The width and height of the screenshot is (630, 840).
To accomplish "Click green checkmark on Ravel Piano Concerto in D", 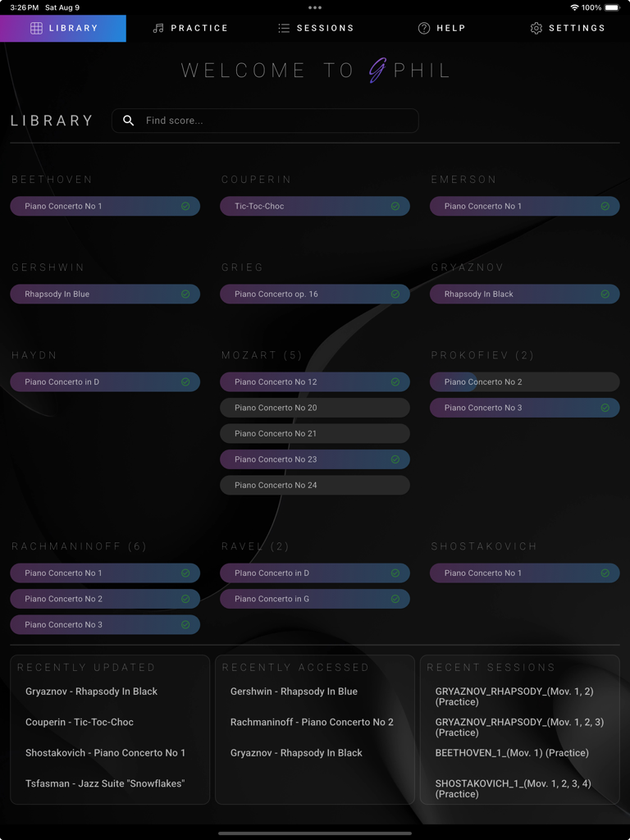I will tap(395, 573).
